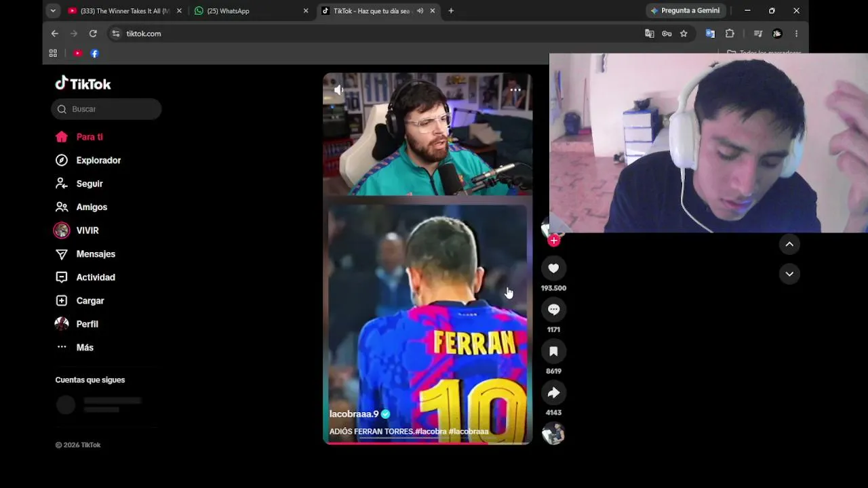Open the comments bubble icon
The height and width of the screenshot is (488, 868).
[553, 310]
